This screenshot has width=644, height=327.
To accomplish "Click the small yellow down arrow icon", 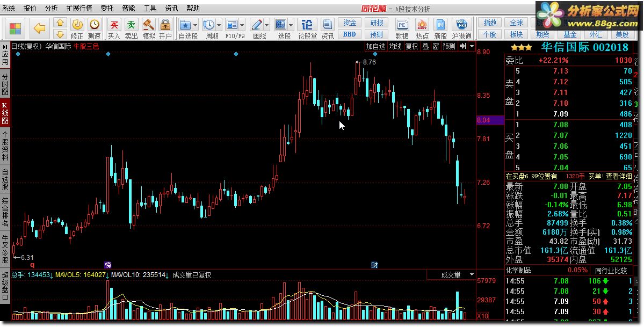I will (60, 34).
